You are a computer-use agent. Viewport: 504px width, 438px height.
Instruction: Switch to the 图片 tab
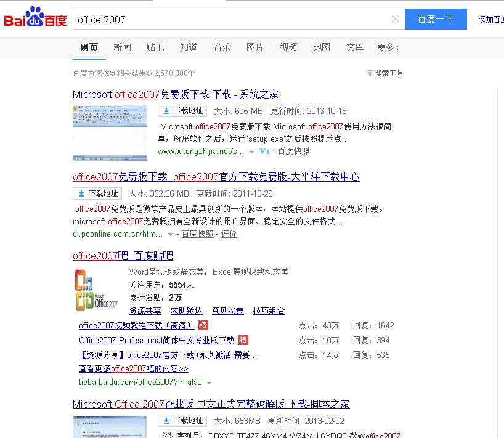(x=255, y=47)
